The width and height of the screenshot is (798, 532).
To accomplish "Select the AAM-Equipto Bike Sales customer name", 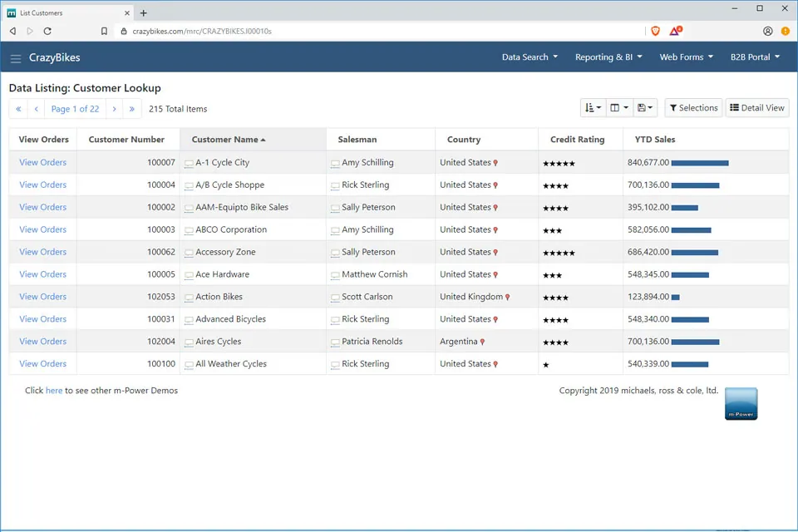I will click(242, 207).
